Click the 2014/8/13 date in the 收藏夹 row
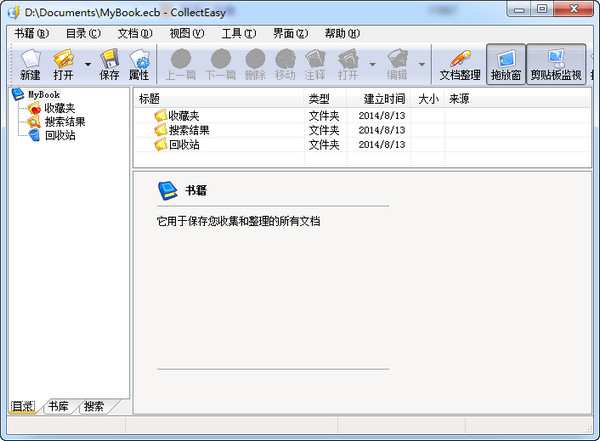 tap(382, 116)
